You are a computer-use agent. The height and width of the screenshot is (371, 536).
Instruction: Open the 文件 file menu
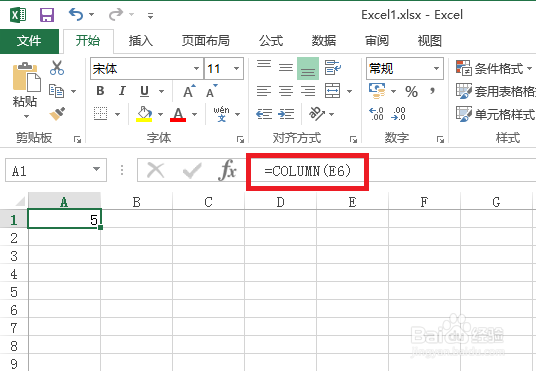29,41
